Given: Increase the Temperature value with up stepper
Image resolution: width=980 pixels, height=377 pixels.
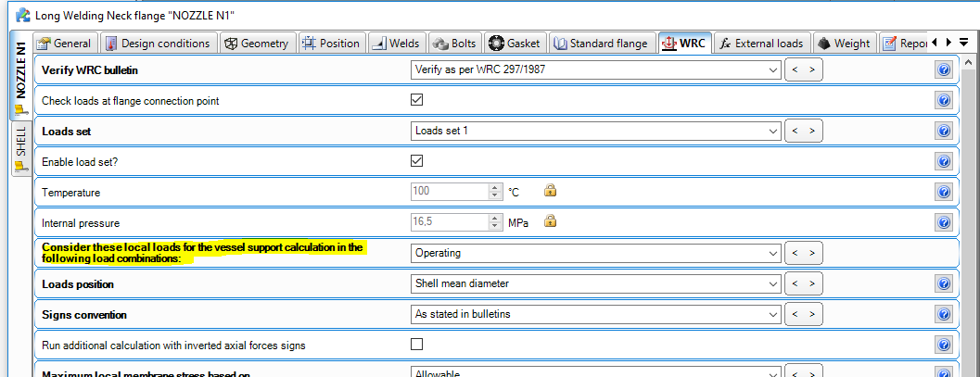Looking at the screenshot, I should coord(495,187).
